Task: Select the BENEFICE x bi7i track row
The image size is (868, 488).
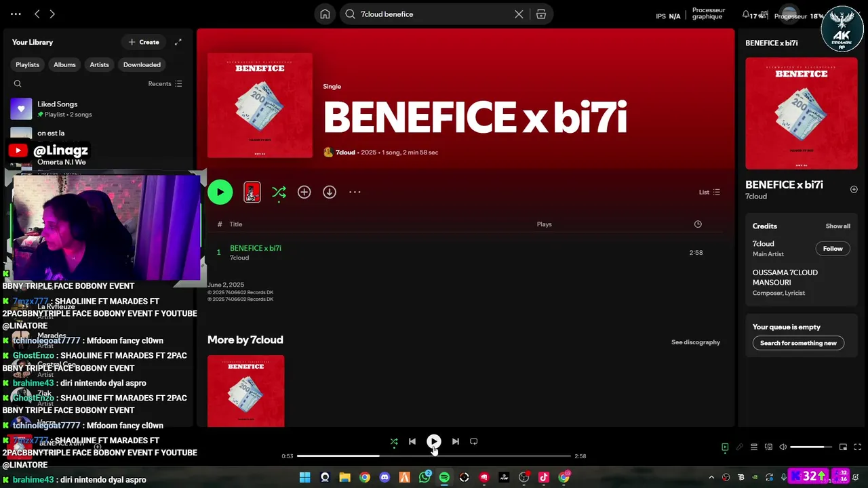Action: [x=465, y=253]
